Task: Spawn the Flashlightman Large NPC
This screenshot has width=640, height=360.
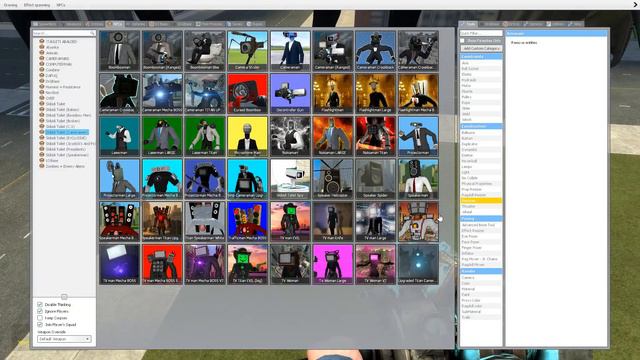Action: [x=375, y=93]
